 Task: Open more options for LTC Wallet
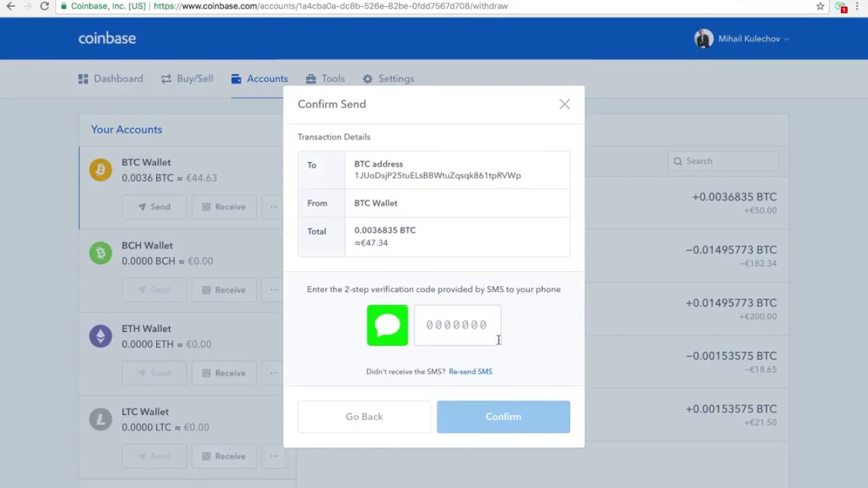tap(273, 456)
